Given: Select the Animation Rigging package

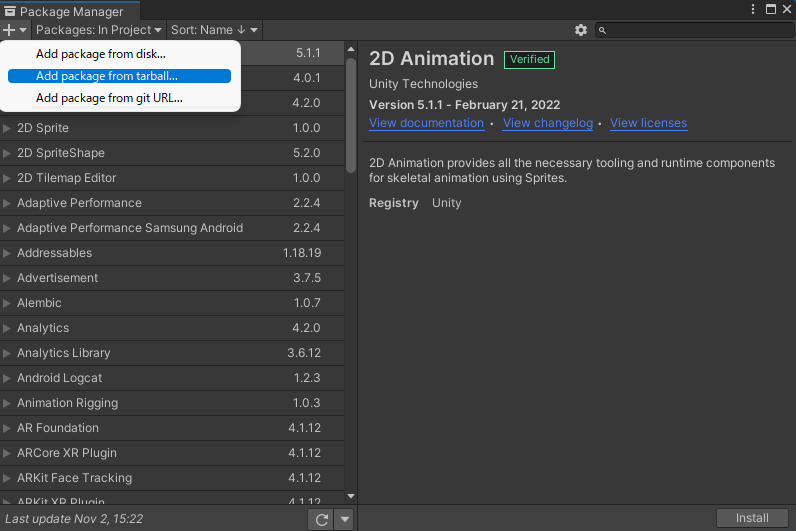Looking at the screenshot, I should (x=67, y=403).
